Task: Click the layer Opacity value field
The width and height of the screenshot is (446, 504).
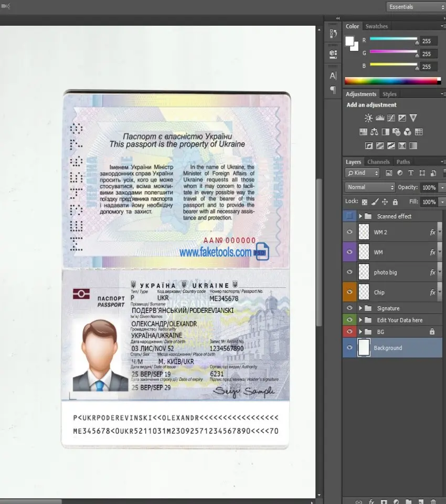Action: pyautogui.click(x=428, y=187)
